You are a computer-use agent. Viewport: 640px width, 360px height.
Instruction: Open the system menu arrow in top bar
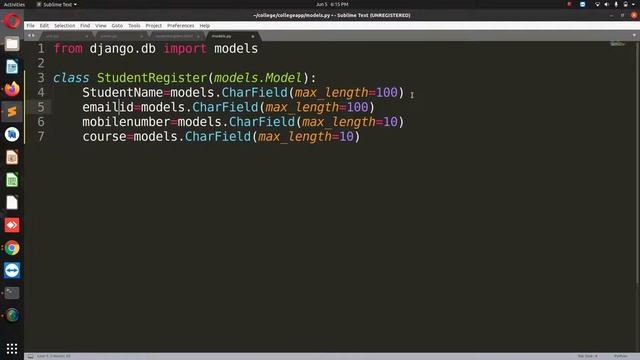[x=634, y=4]
